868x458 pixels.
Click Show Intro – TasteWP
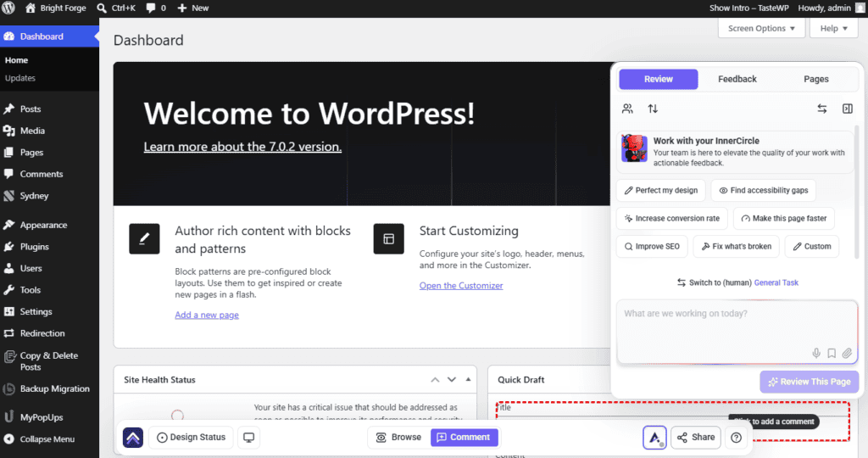point(749,8)
